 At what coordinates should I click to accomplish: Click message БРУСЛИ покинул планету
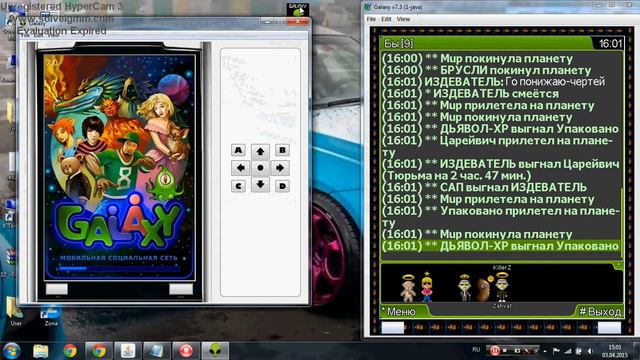click(487, 70)
